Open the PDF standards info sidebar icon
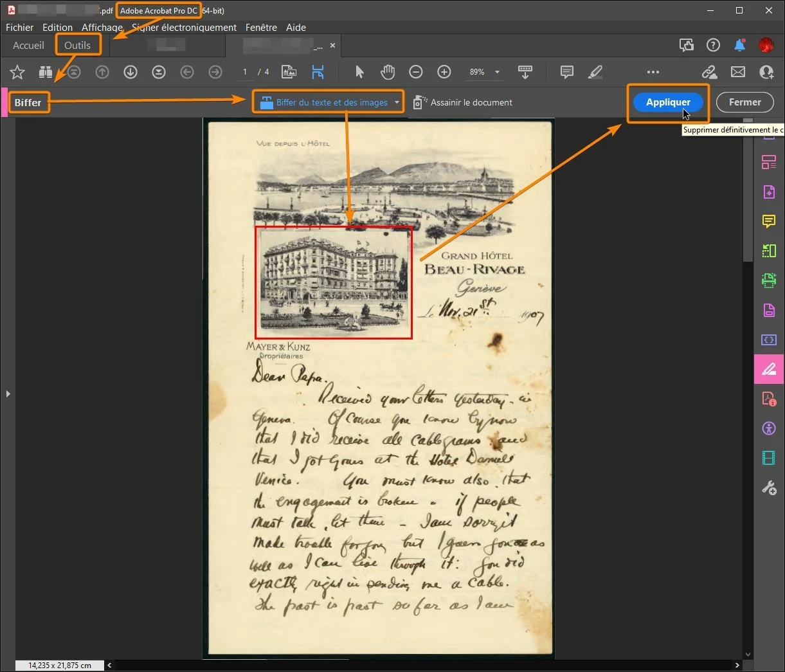This screenshot has height=672, width=785. click(769, 399)
